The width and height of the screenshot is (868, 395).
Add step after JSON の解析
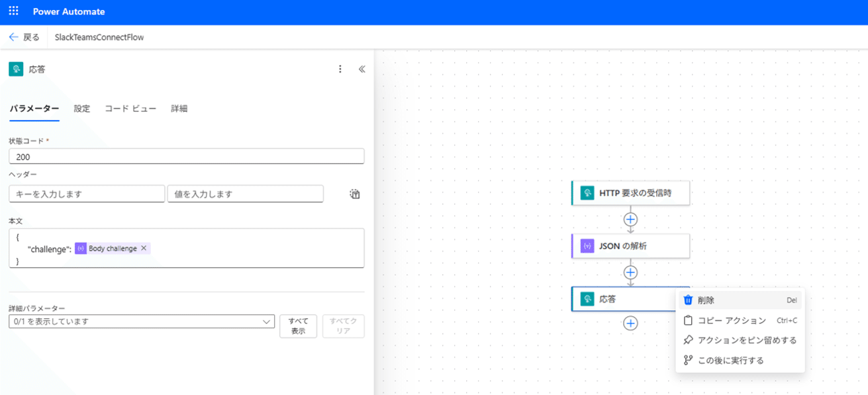pos(630,272)
